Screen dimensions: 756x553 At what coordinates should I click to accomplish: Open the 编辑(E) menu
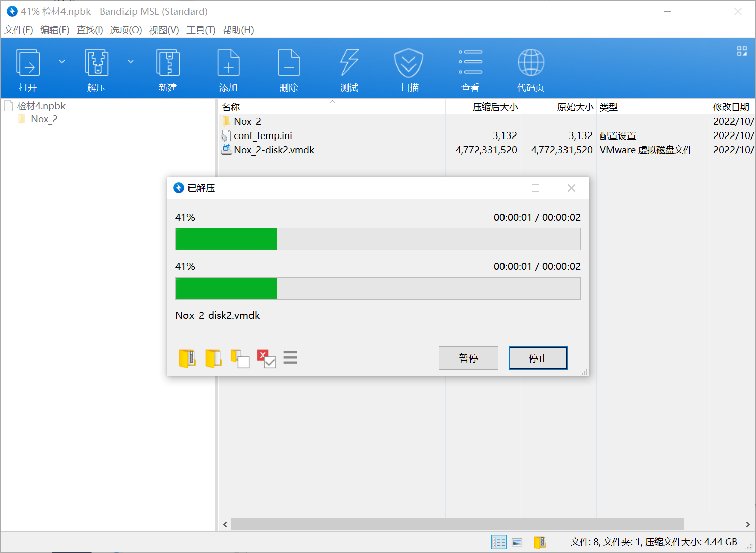point(54,30)
